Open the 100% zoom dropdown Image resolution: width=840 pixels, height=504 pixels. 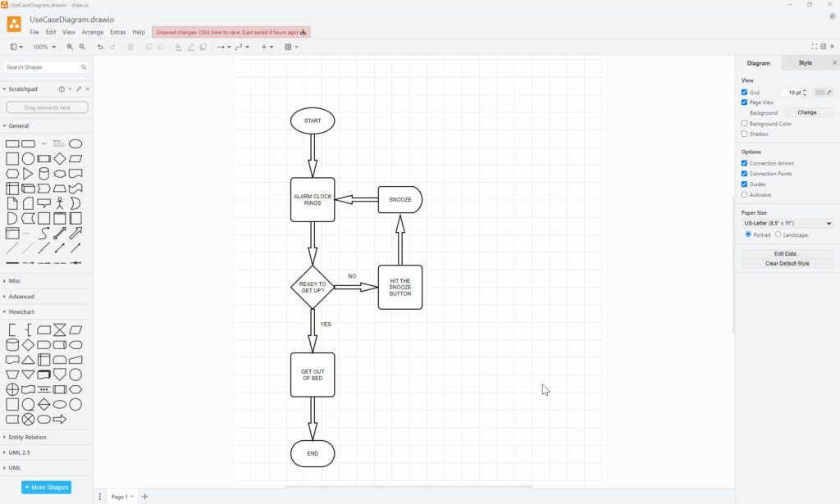(44, 47)
